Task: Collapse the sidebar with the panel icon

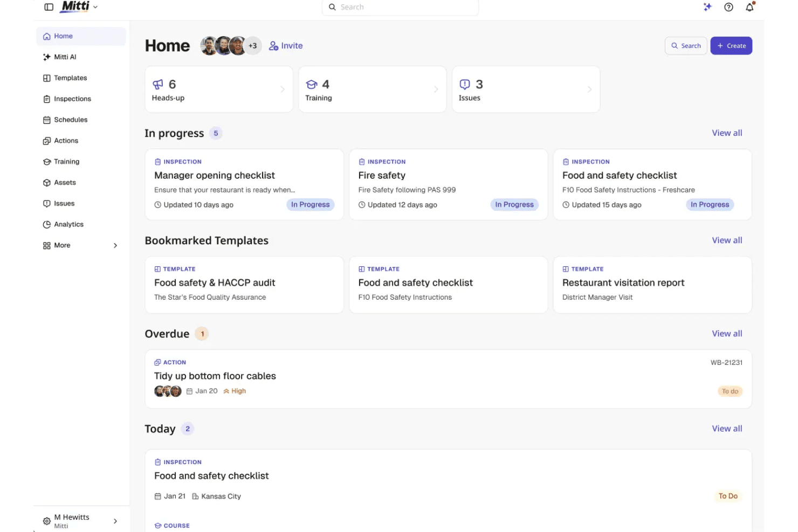Action: (x=49, y=7)
